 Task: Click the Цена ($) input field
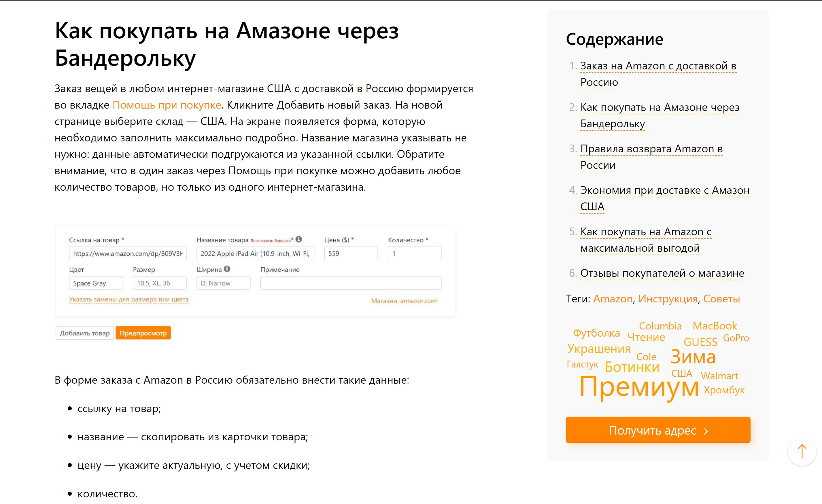pyautogui.click(x=351, y=253)
